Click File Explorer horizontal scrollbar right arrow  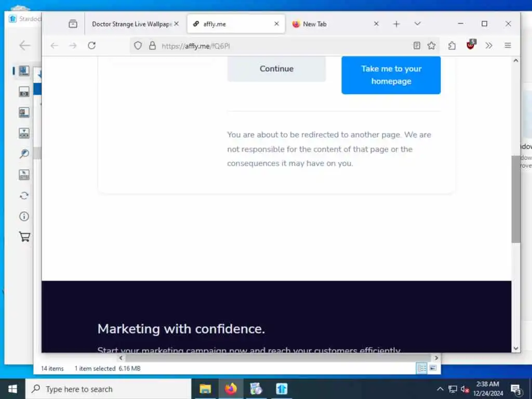click(436, 357)
